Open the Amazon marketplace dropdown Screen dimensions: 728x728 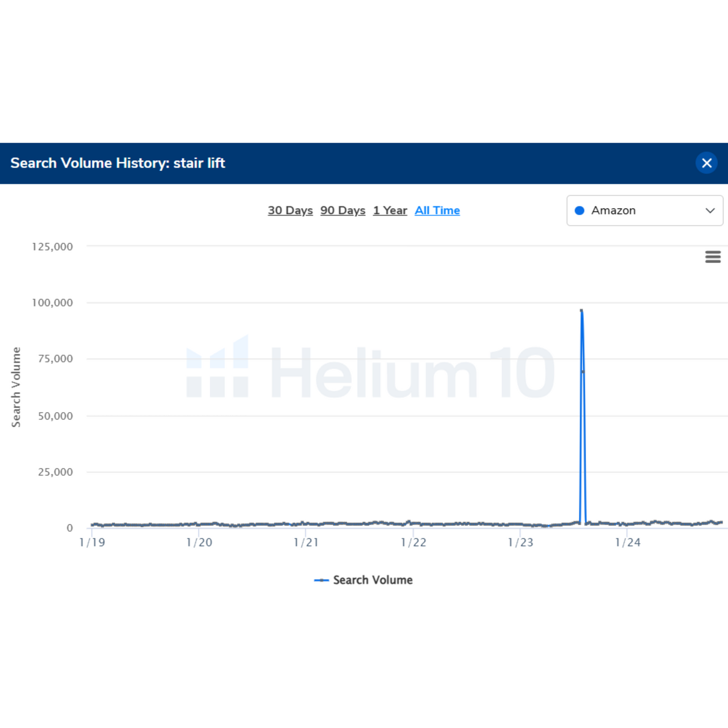645,211
